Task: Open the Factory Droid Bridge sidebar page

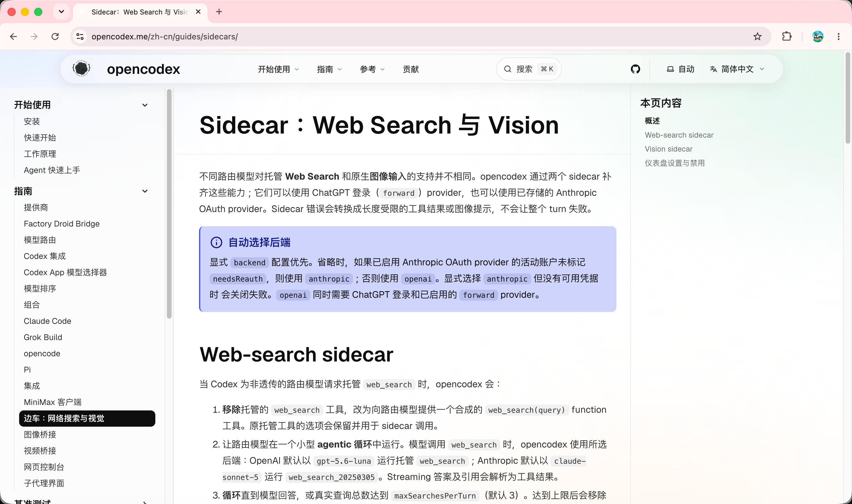Action: click(x=61, y=224)
